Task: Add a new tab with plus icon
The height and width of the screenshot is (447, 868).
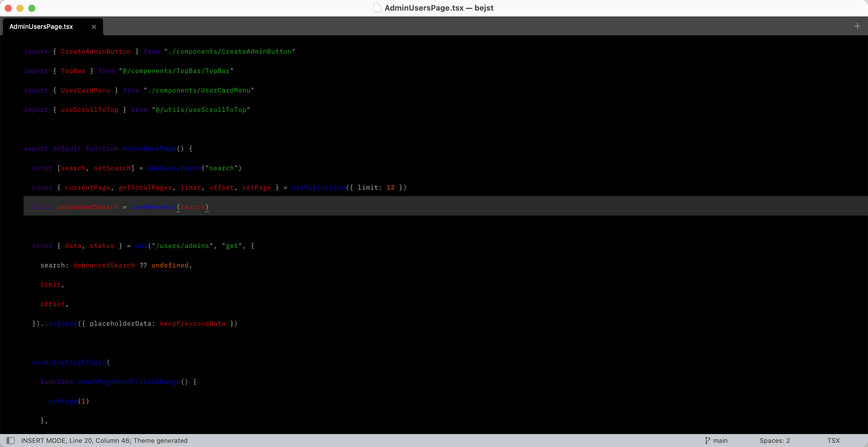Action: 857,26
